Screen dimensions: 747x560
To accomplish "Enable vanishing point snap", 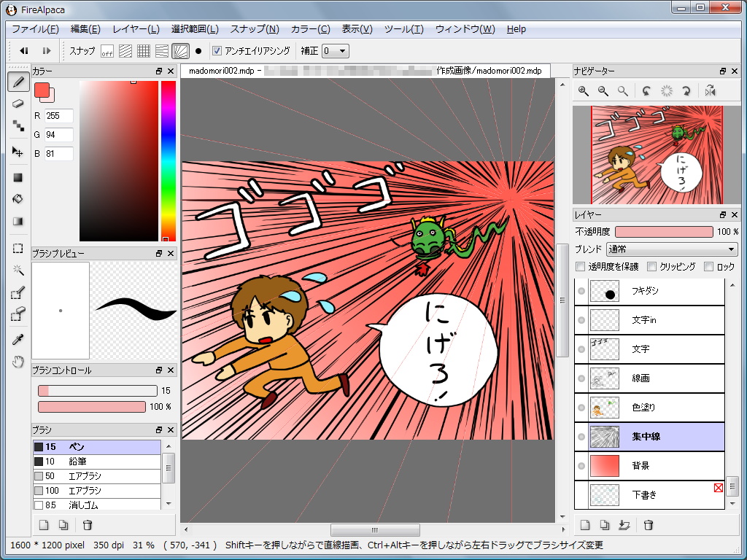I will coord(162,51).
